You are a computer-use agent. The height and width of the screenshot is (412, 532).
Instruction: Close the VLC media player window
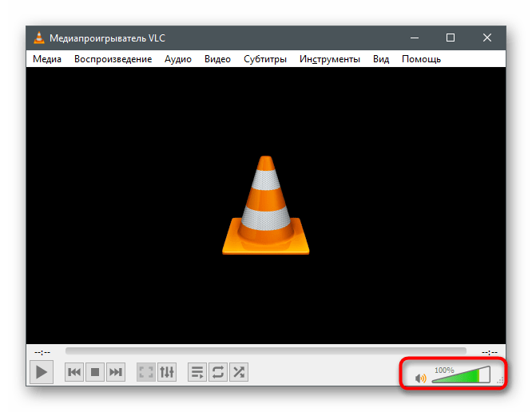(x=487, y=38)
